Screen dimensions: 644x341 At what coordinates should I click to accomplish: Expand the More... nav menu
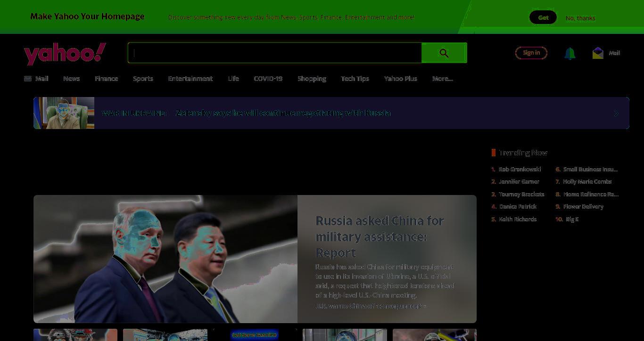coord(443,79)
